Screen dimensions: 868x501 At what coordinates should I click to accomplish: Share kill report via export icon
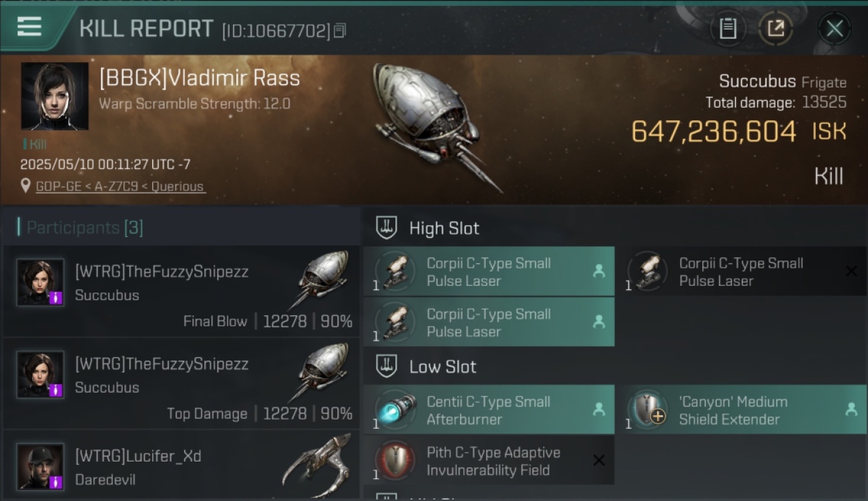[775, 29]
